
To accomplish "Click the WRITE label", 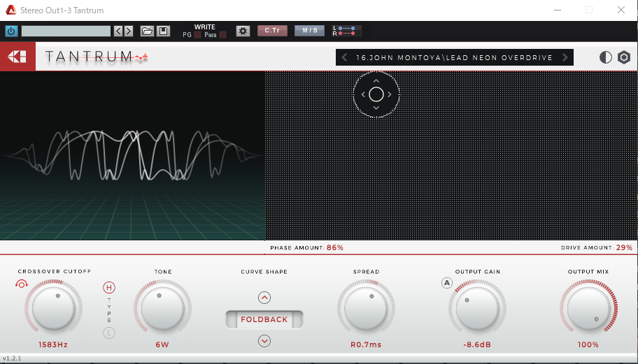I will (x=205, y=27).
